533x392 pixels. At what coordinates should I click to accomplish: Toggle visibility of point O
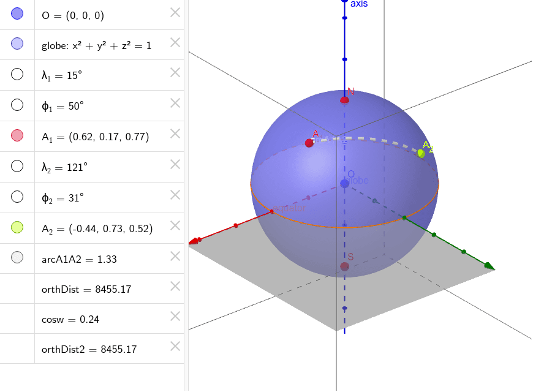(17, 13)
